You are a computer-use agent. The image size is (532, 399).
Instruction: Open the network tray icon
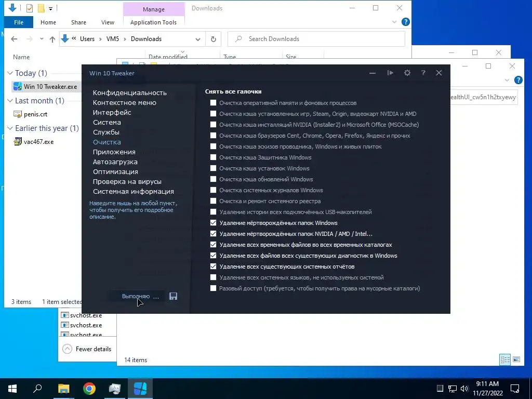(453, 389)
